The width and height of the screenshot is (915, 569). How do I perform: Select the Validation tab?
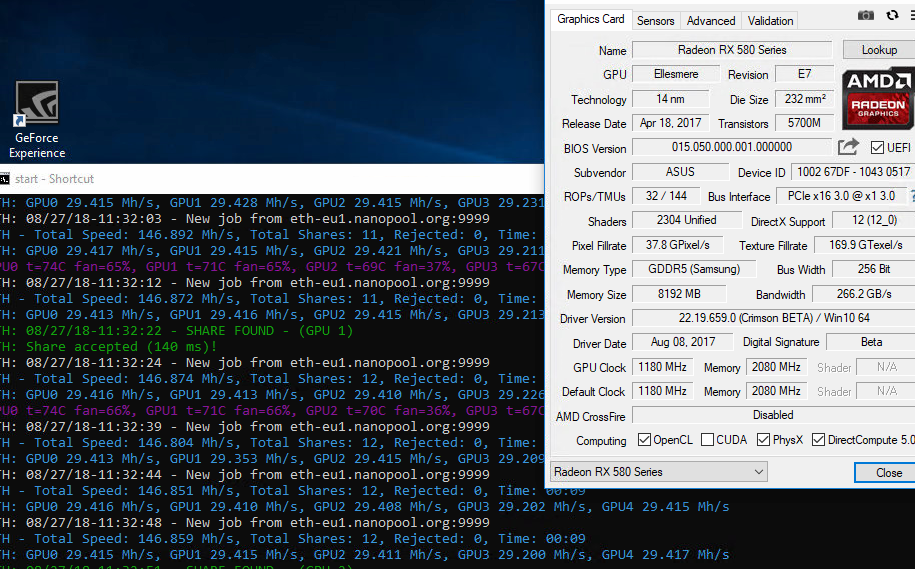[x=770, y=21]
